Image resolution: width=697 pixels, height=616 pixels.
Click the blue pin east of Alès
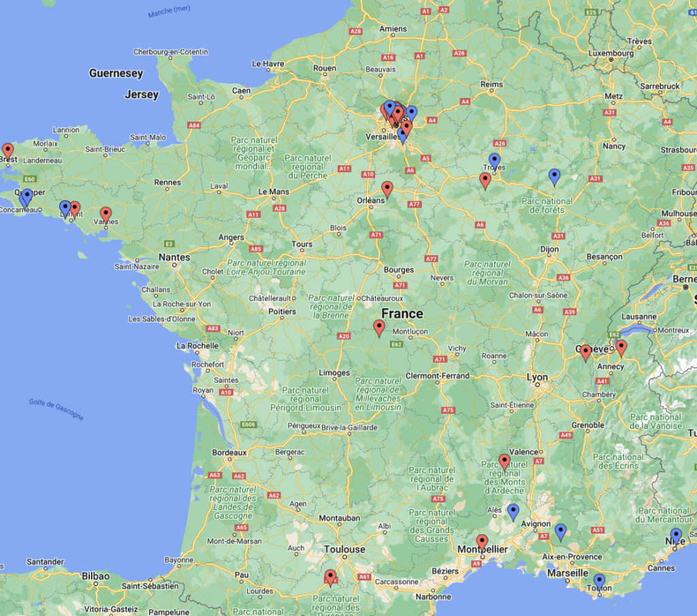pos(513,511)
